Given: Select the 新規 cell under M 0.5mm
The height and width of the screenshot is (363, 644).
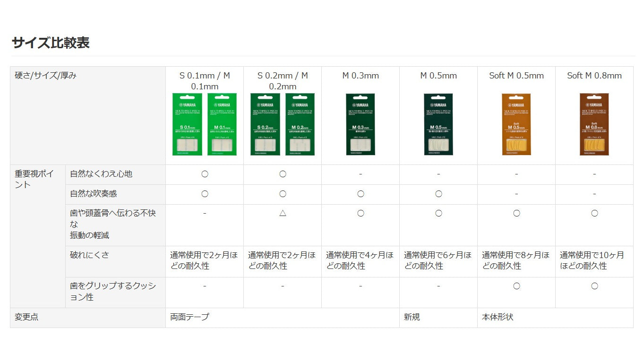Looking at the screenshot, I should (x=412, y=317).
